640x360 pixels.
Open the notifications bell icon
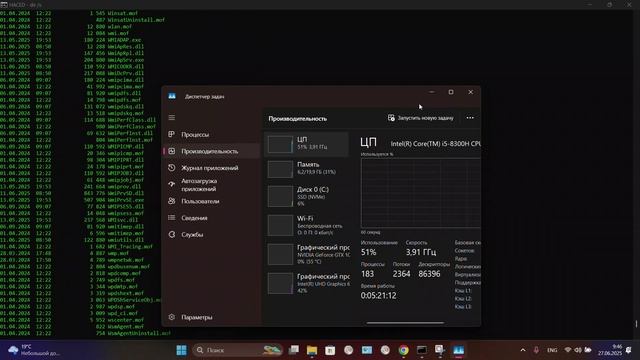coord(629,350)
